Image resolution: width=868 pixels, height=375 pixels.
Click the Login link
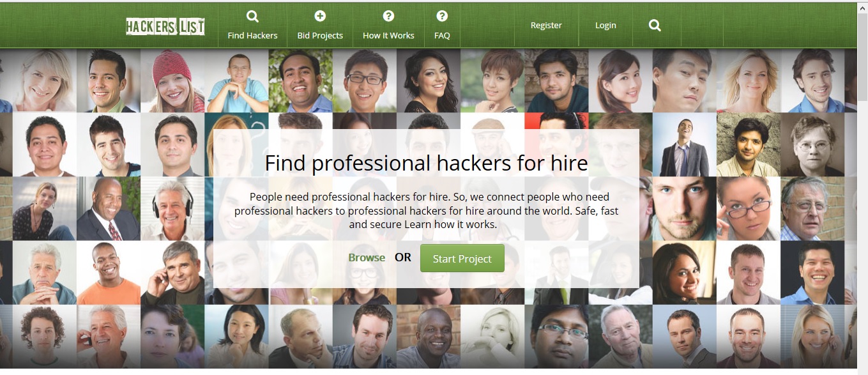(605, 26)
